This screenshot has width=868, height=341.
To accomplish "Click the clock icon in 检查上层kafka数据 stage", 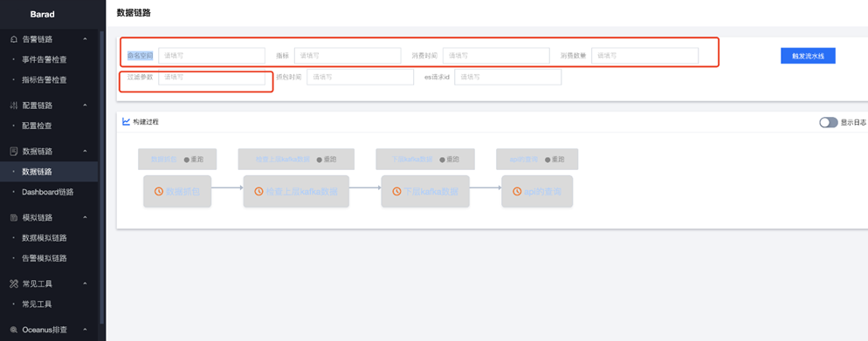I will pyautogui.click(x=258, y=191).
